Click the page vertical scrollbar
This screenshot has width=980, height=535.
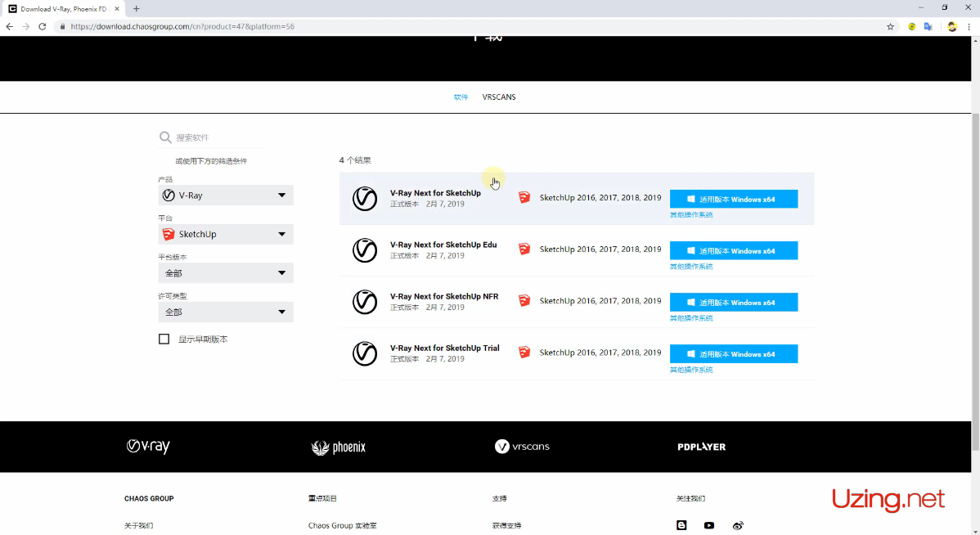click(x=975, y=281)
